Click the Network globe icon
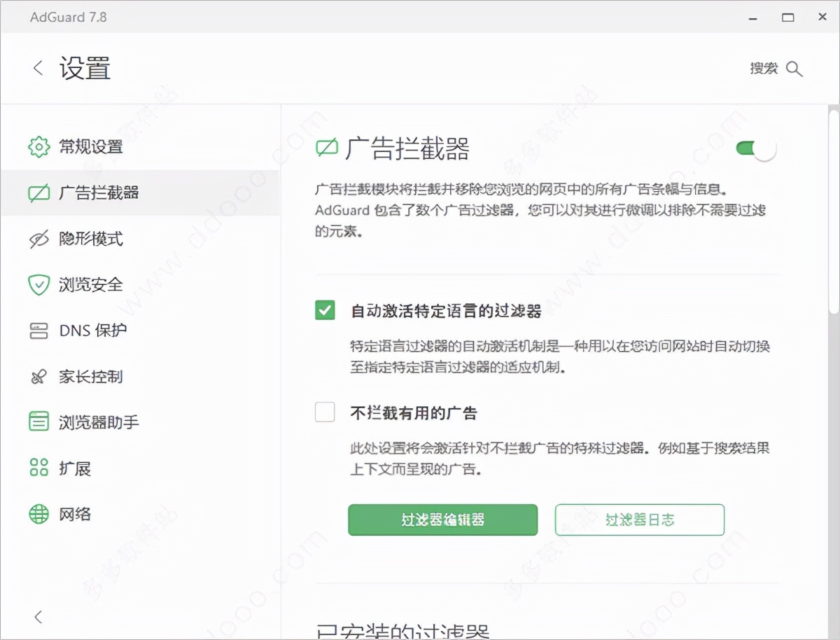840x640 pixels. tap(38, 514)
